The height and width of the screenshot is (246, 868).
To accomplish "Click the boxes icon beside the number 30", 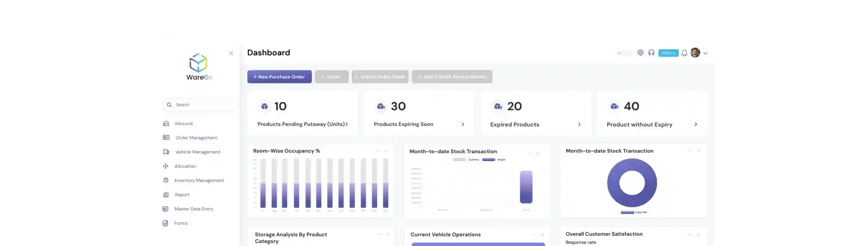I will pyautogui.click(x=381, y=107).
